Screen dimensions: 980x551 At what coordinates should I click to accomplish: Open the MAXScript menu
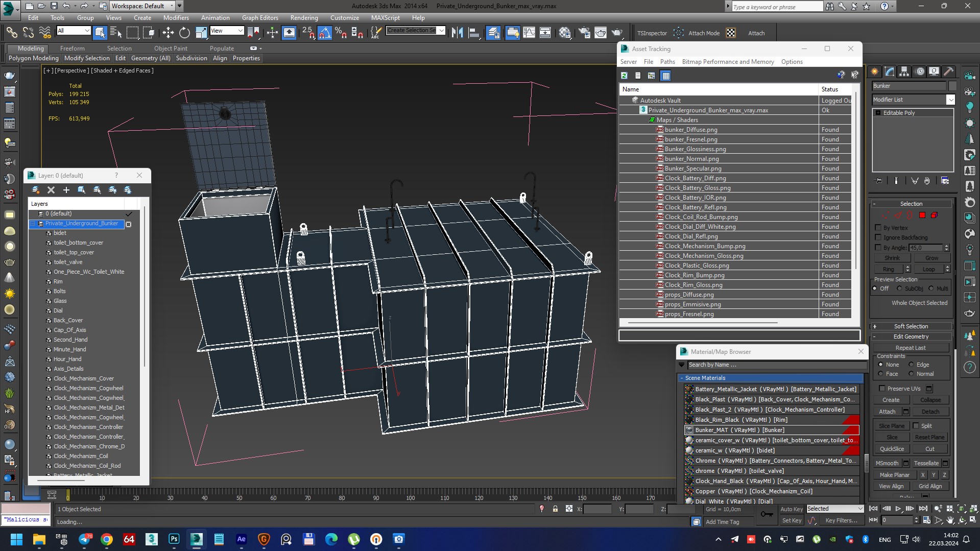[385, 17]
